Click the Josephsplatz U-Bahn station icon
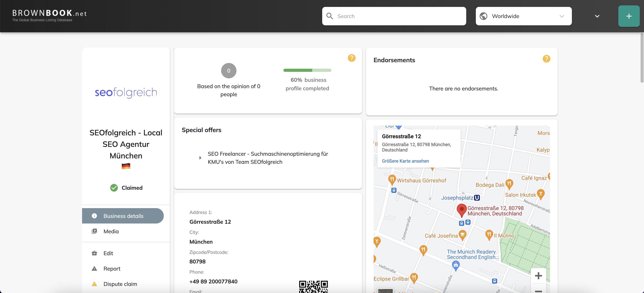 tap(477, 198)
